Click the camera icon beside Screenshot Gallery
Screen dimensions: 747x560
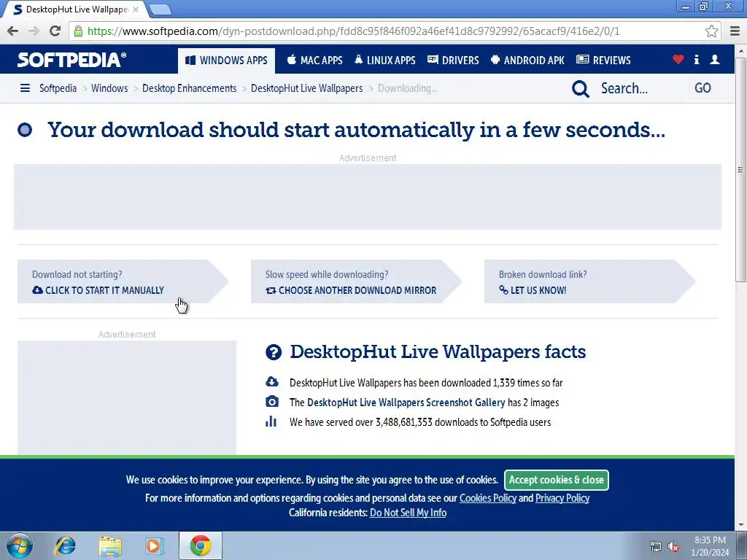[272, 402]
